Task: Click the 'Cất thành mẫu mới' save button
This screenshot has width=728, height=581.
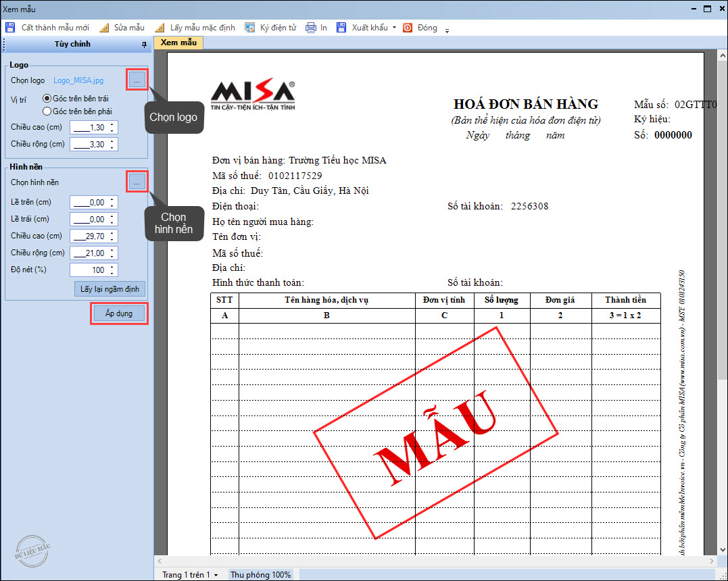Action: point(47,28)
